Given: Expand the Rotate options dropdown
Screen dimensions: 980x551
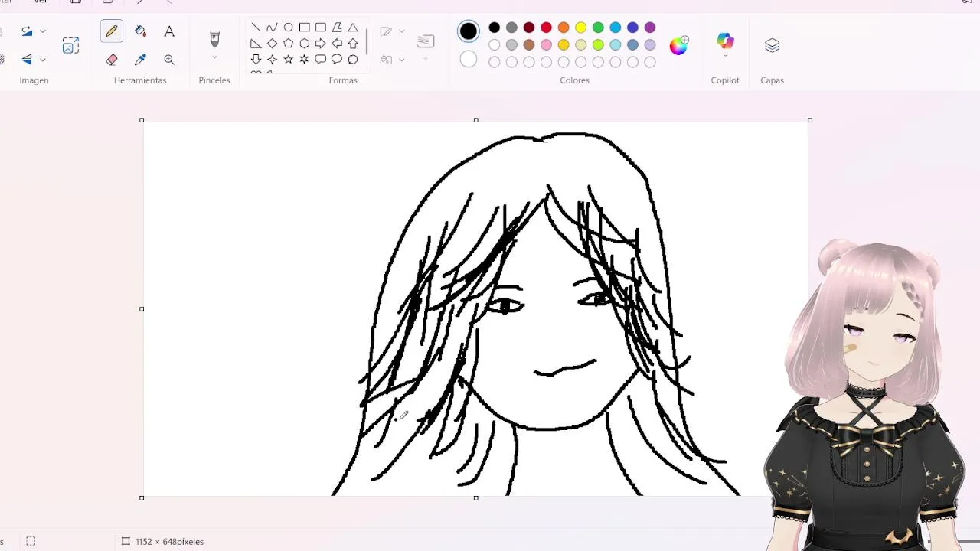Looking at the screenshot, I should pyautogui.click(x=43, y=31).
